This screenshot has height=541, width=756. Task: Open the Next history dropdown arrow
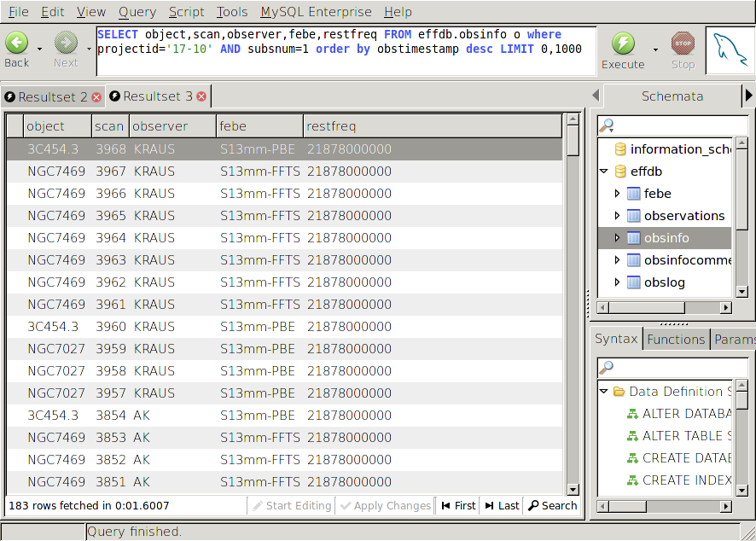pos(89,49)
